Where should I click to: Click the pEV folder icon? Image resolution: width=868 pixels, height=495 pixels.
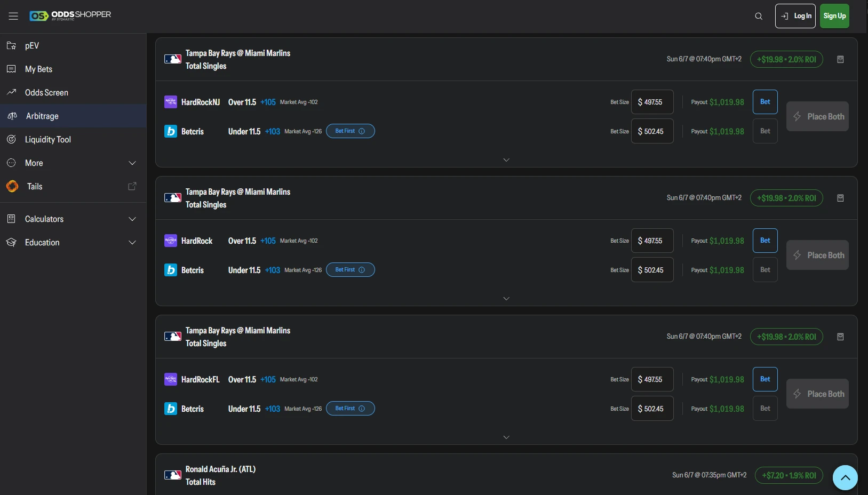click(x=11, y=45)
